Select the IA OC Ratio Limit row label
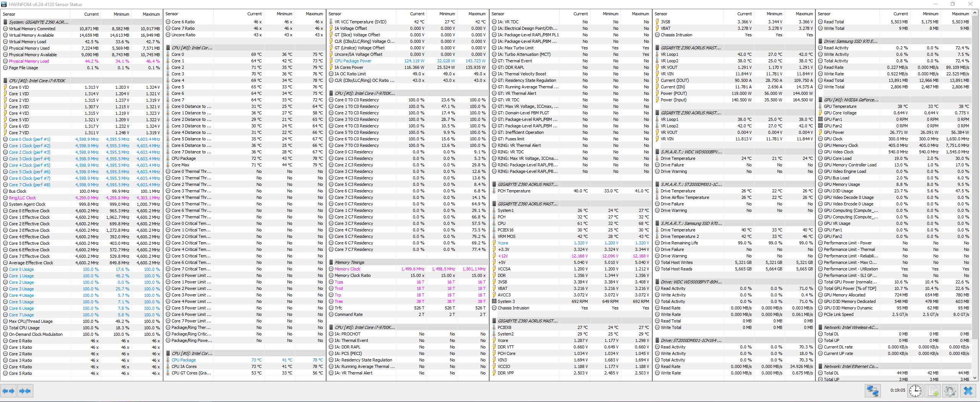This screenshot has height=402, width=980. click(350, 74)
